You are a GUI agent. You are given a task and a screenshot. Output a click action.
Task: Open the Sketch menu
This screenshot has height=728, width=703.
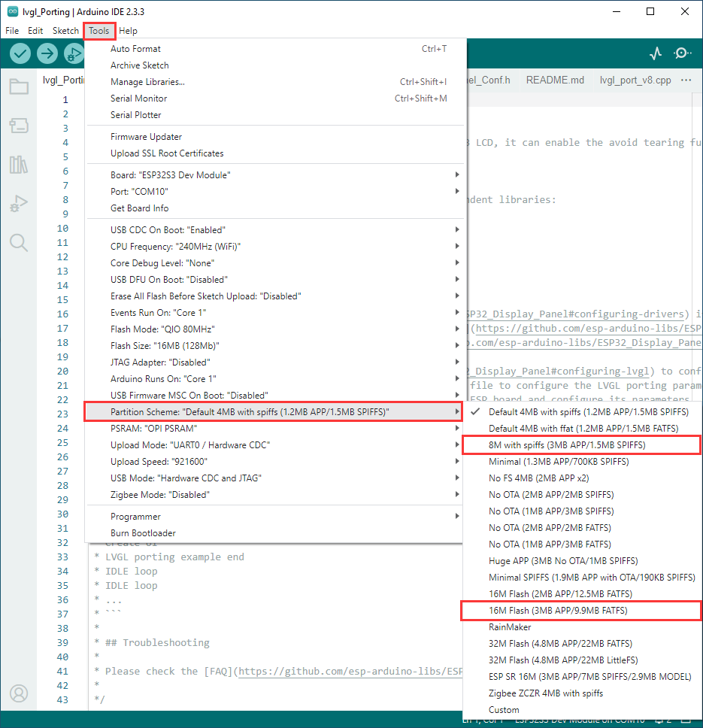pyautogui.click(x=65, y=31)
